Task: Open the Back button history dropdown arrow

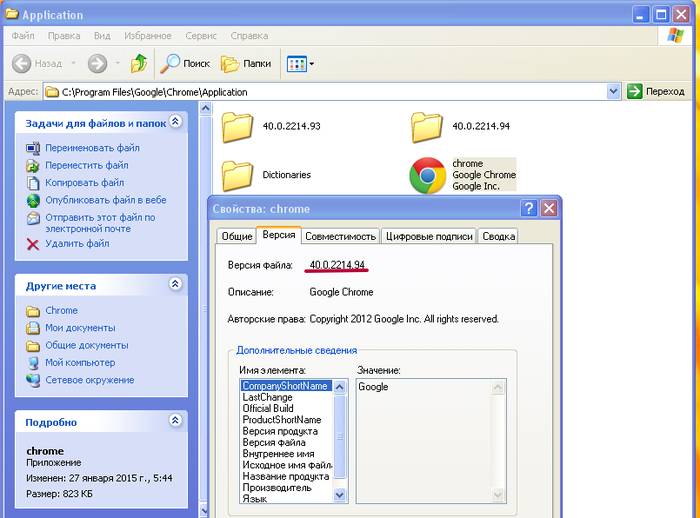Action: [74, 63]
